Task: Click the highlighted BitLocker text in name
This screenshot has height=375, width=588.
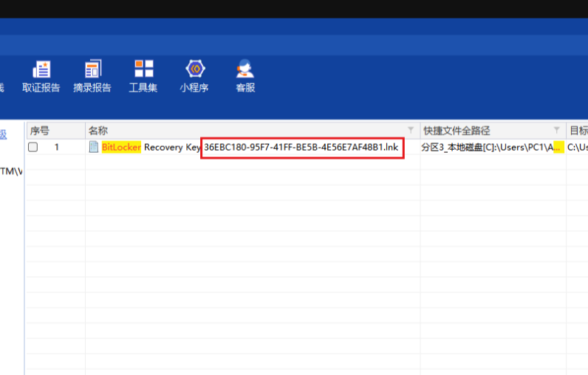Action: coord(121,148)
